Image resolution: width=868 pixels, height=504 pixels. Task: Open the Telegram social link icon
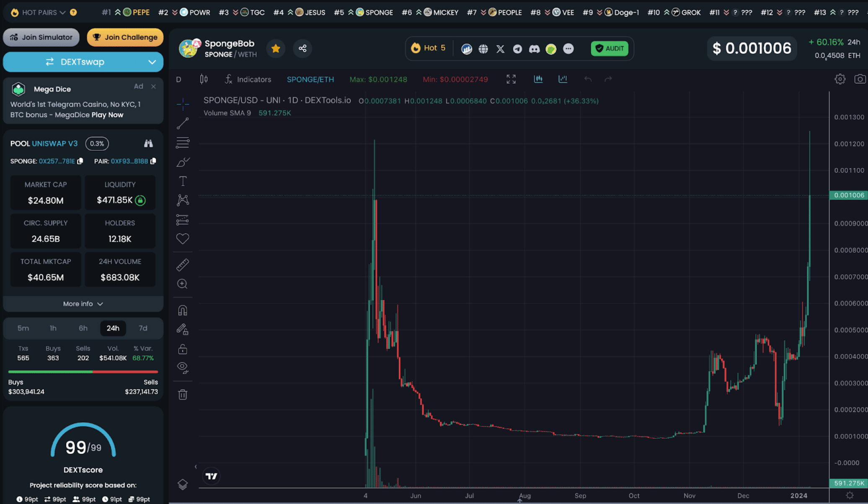click(x=517, y=49)
